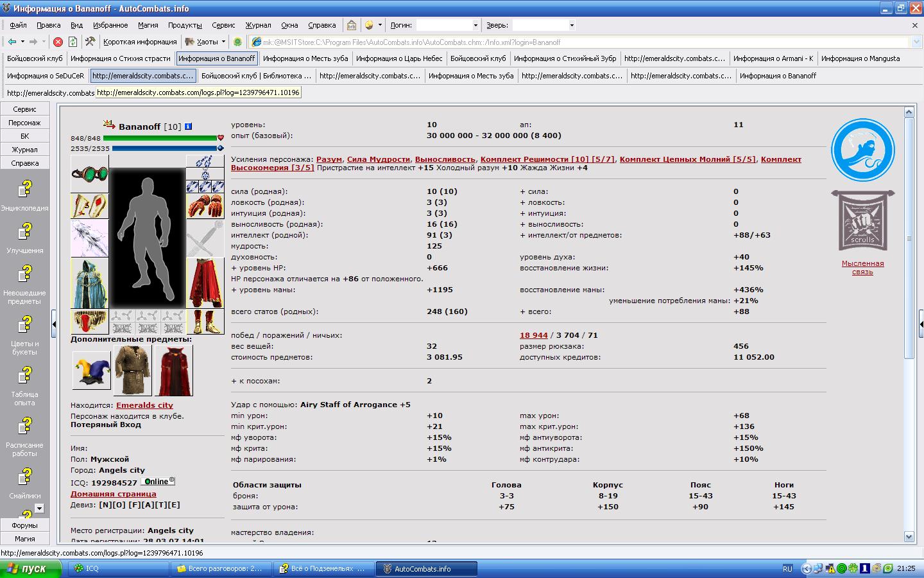The image size is (924, 578).
Task: Select the white lightning weapon slot
Action: coord(89,238)
